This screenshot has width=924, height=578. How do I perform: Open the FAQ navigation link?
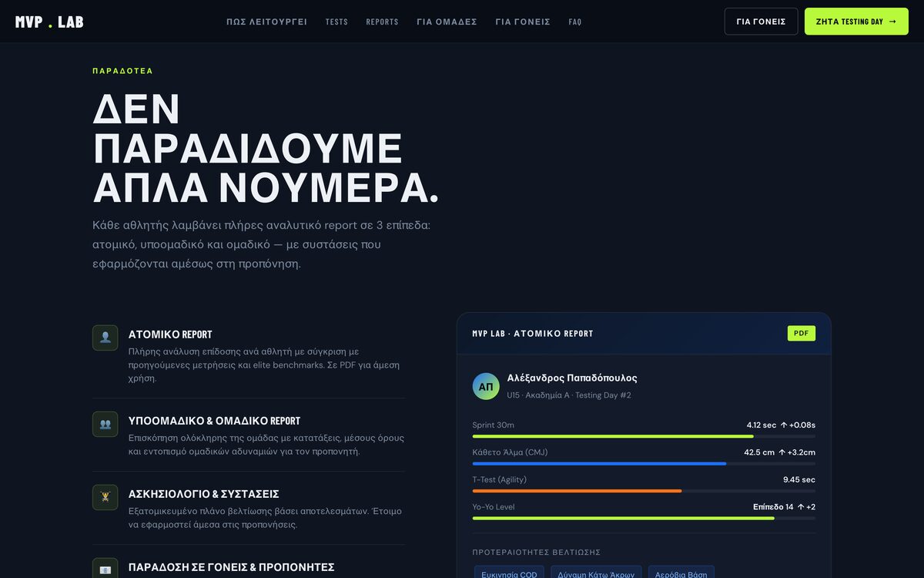pos(575,22)
